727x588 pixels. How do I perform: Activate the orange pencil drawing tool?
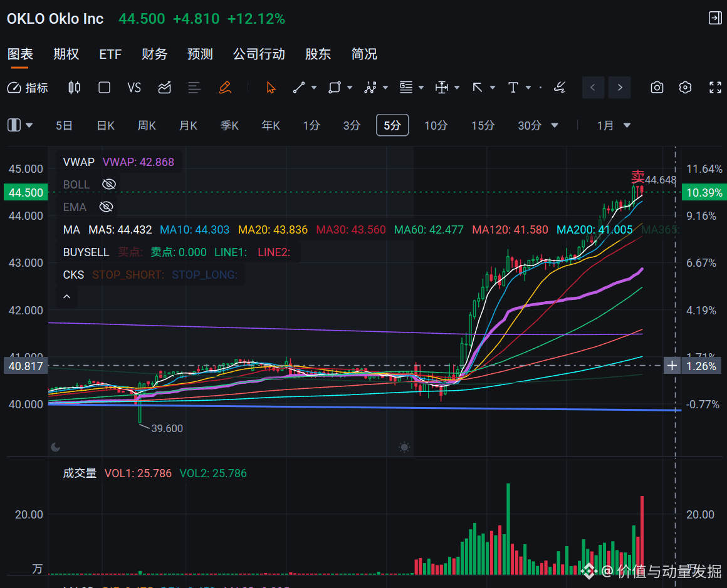click(x=225, y=88)
